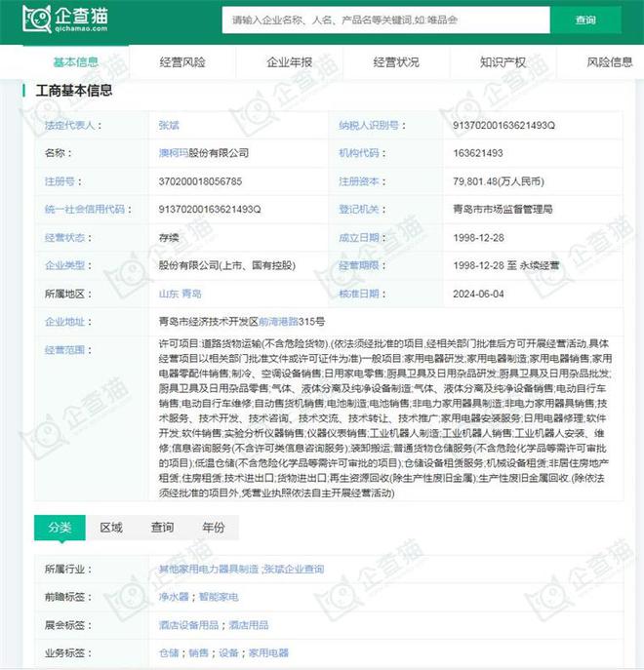Click the 智能家电 tag link

pos(219,597)
